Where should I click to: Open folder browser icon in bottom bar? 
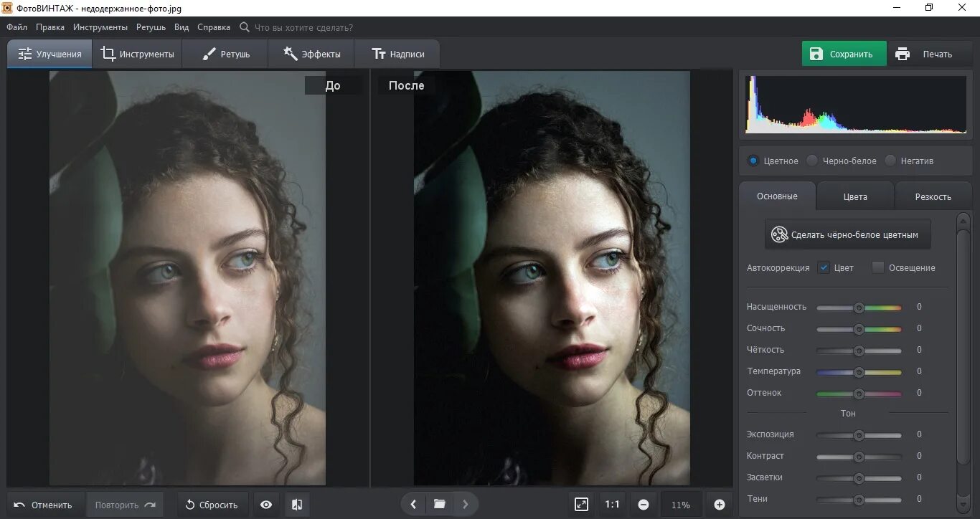click(x=440, y=505)
